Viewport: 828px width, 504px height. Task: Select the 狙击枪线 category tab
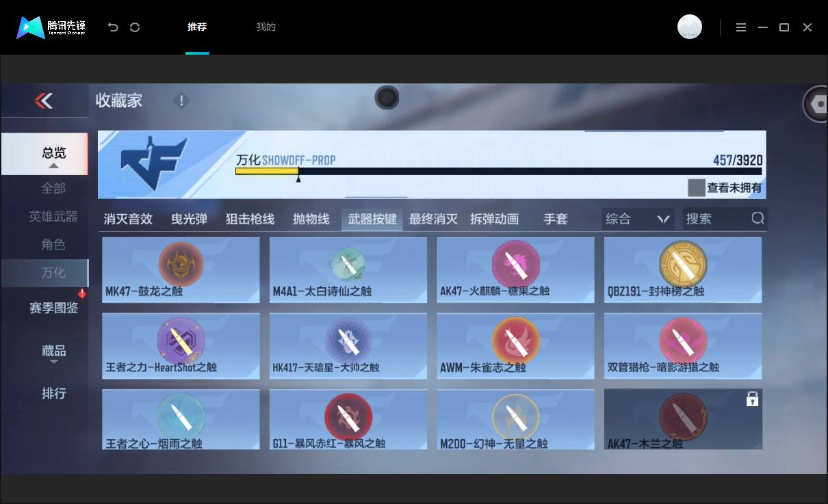250,219
